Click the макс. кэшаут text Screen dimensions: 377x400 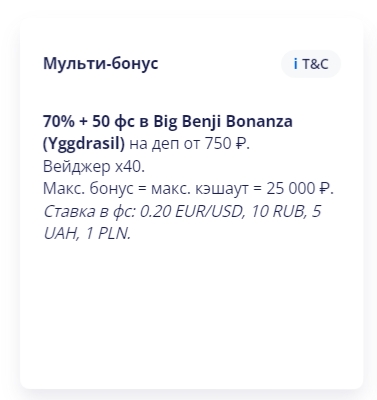(200, 189)
